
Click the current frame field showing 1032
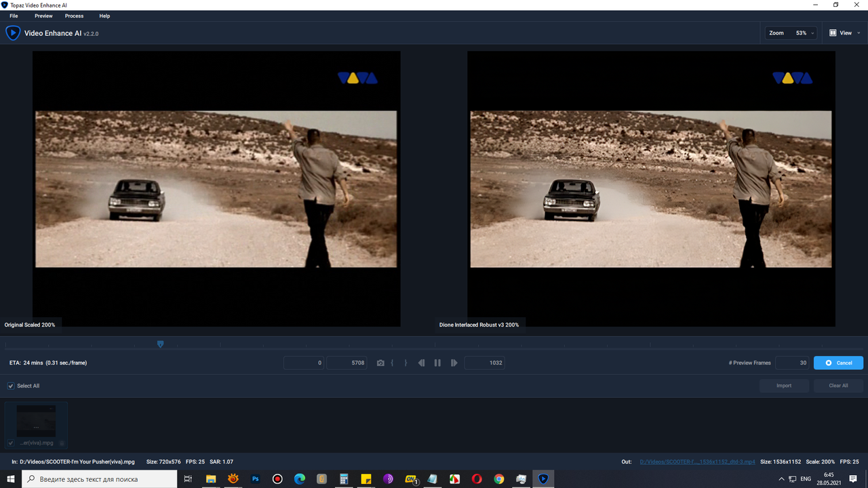coord(484,363)
